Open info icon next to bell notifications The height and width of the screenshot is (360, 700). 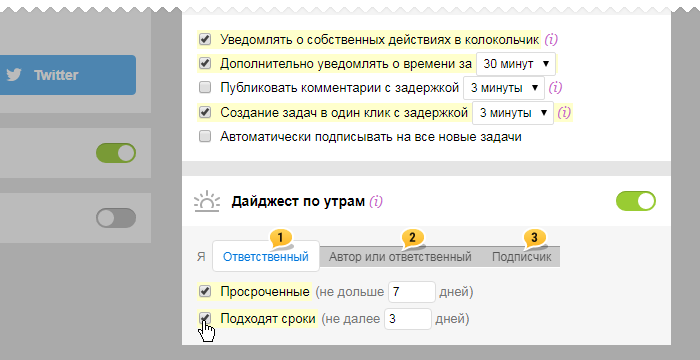pyautogui.click(x=551, y=40)
